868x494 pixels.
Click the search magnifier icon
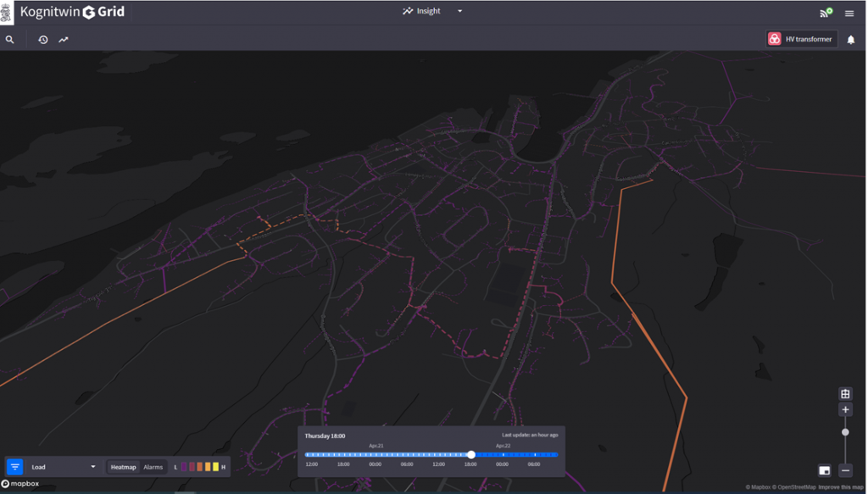tap(10, 40)
